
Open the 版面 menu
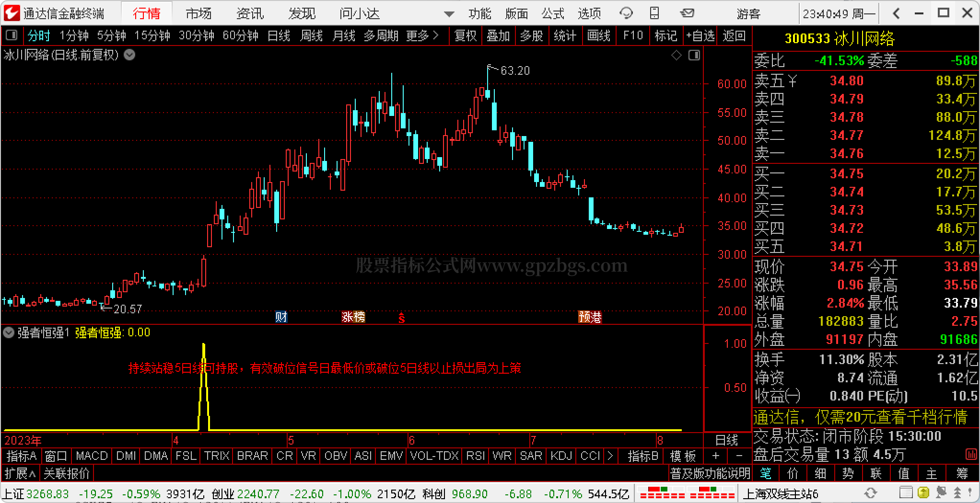coord(516,13)
